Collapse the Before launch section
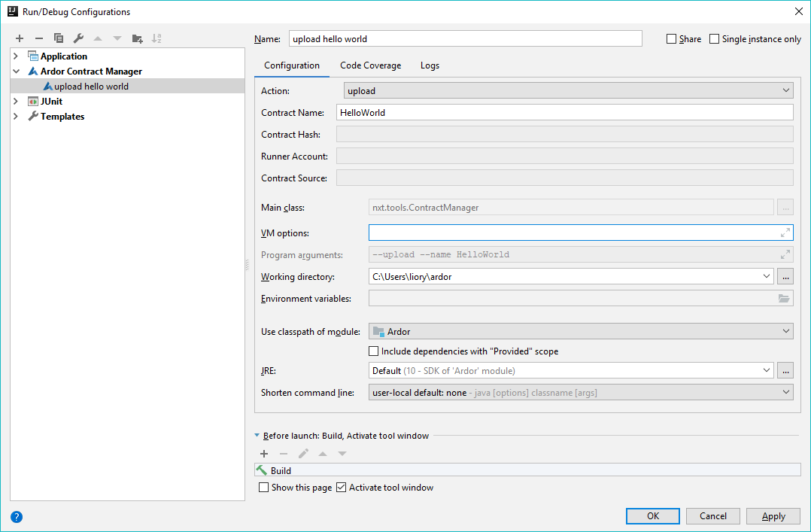Viewport: 811px width, 532px height. tap(257, 436)
